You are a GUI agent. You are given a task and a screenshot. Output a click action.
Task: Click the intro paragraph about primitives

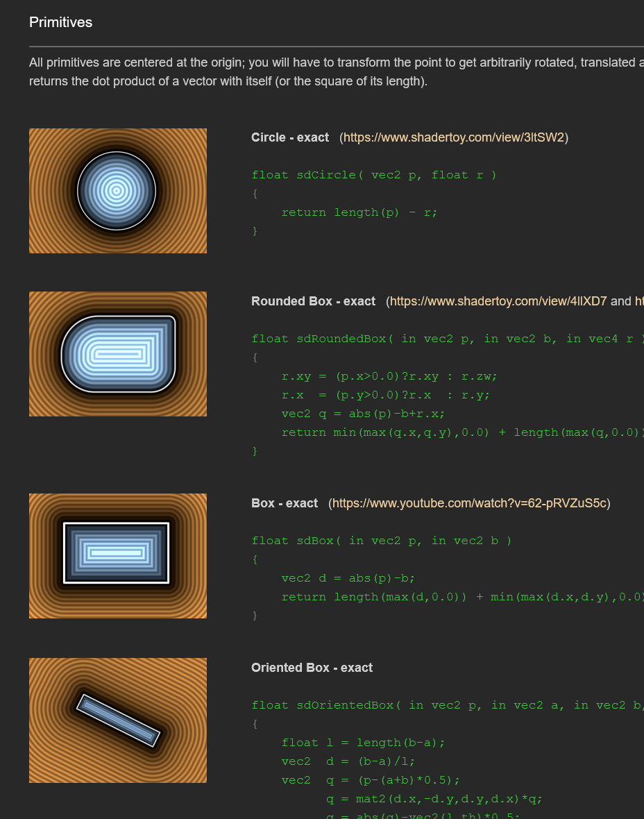pos(337,72)
